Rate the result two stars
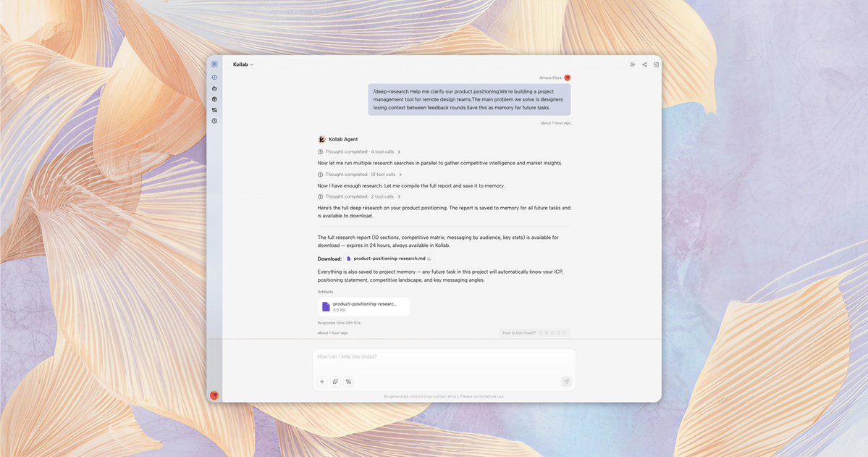 [547, 333]
